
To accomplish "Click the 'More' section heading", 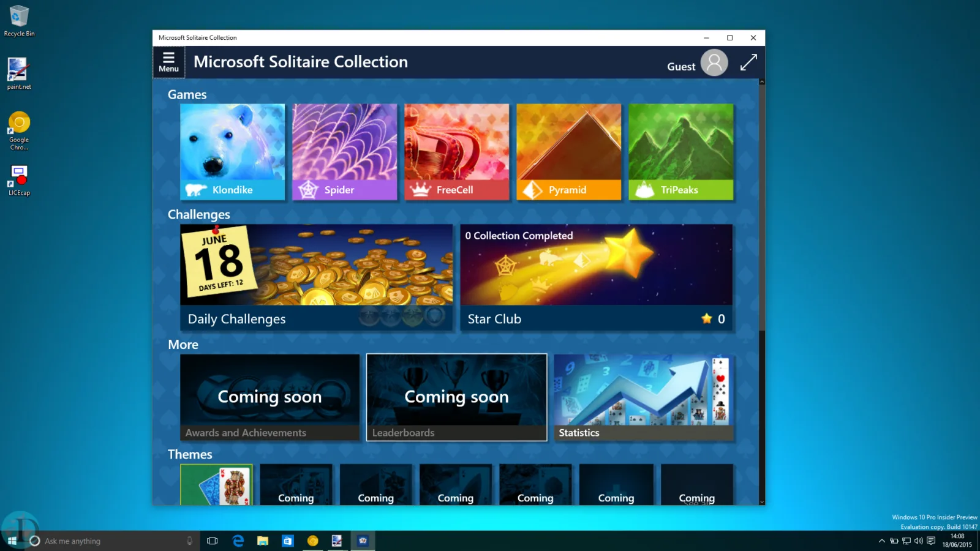I will tap(183, 345).
